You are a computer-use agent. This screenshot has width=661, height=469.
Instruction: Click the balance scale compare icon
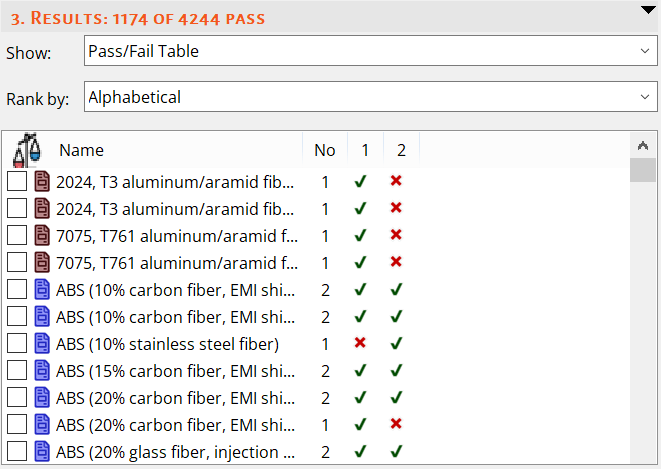27,150
